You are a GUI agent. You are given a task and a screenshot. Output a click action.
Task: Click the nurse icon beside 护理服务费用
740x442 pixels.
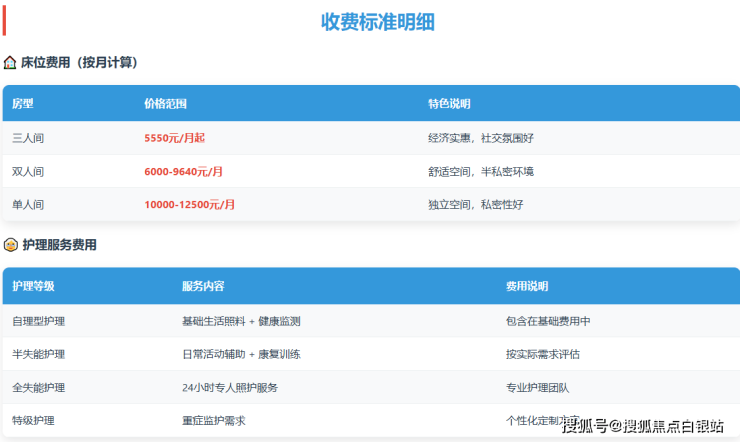pos(10,245)
